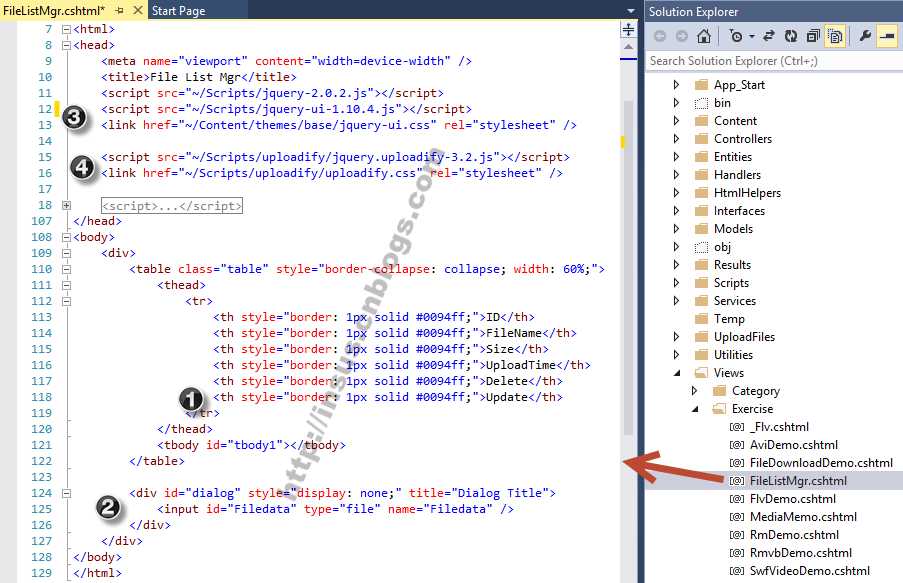Collapse the html block at line 7
The image size is (903, 583).
(66, 29)
